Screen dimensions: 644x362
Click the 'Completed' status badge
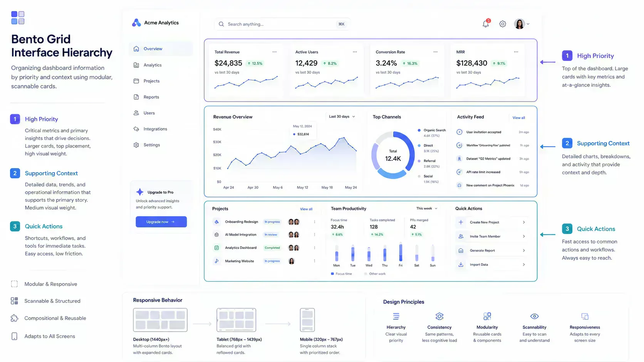pos(272,248)
